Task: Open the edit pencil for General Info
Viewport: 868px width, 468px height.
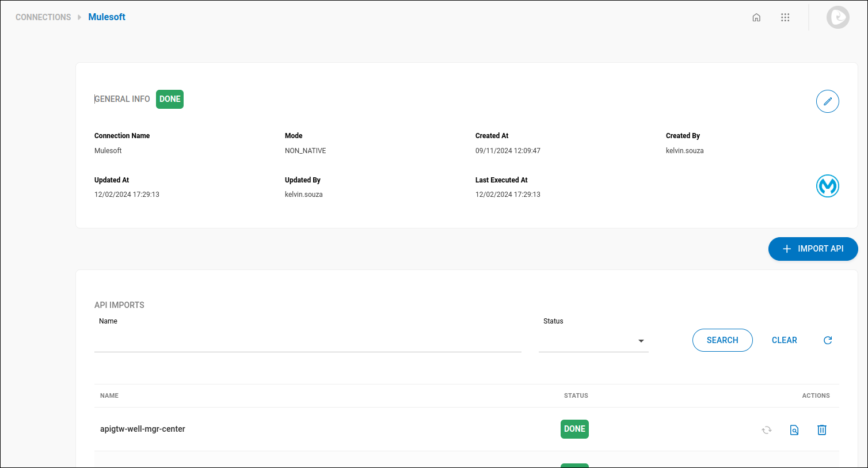Action: (827, 101)
